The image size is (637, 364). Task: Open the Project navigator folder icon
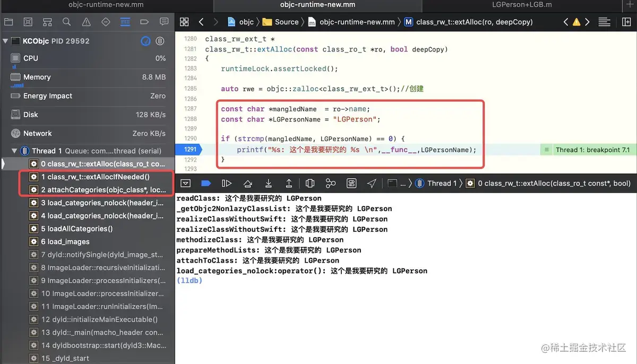coord(8,22)
